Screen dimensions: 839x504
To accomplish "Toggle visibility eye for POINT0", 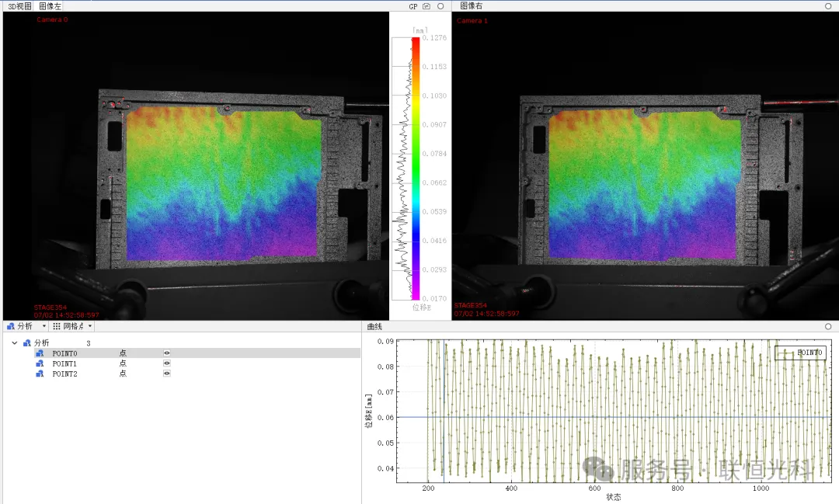I will (x=166, y=353).
